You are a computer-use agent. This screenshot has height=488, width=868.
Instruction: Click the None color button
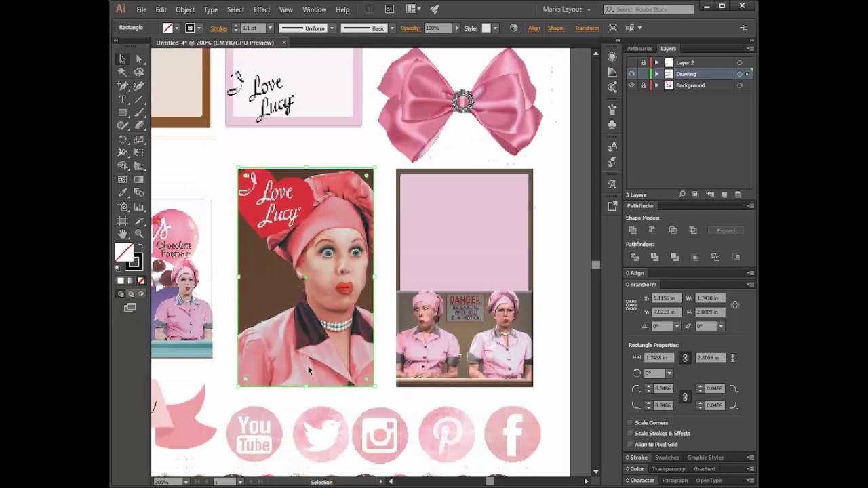(141, 281)
